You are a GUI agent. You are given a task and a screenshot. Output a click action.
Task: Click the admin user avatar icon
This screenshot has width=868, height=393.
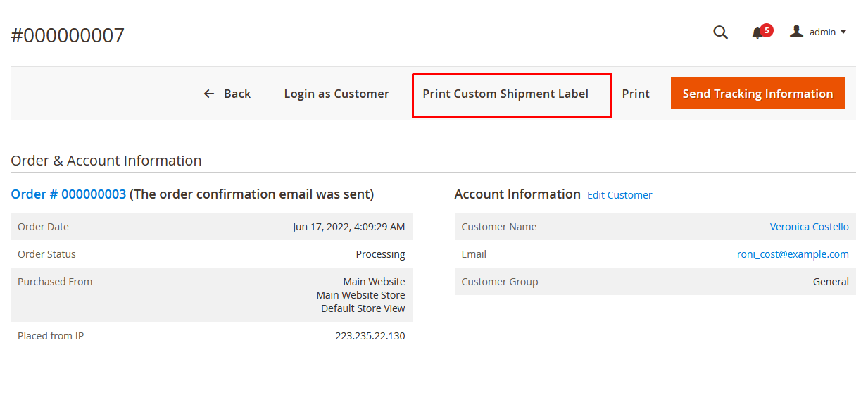[x=796, y=32]
